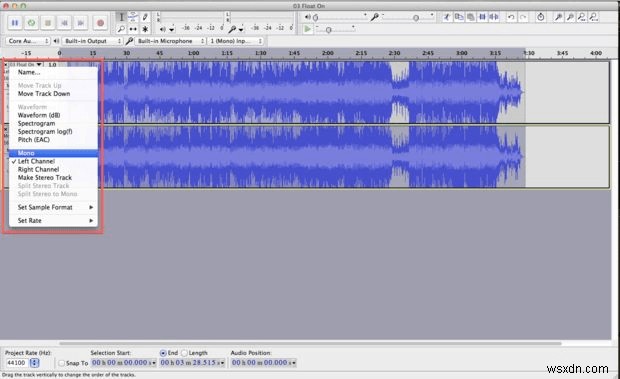Screen dimensions: 620x379
Task: Select the Draw pencil tool
Action: (x=145, y=17)
